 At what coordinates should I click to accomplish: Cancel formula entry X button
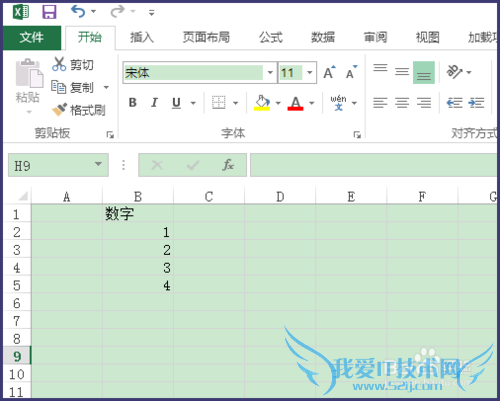(x=157, y=165)
